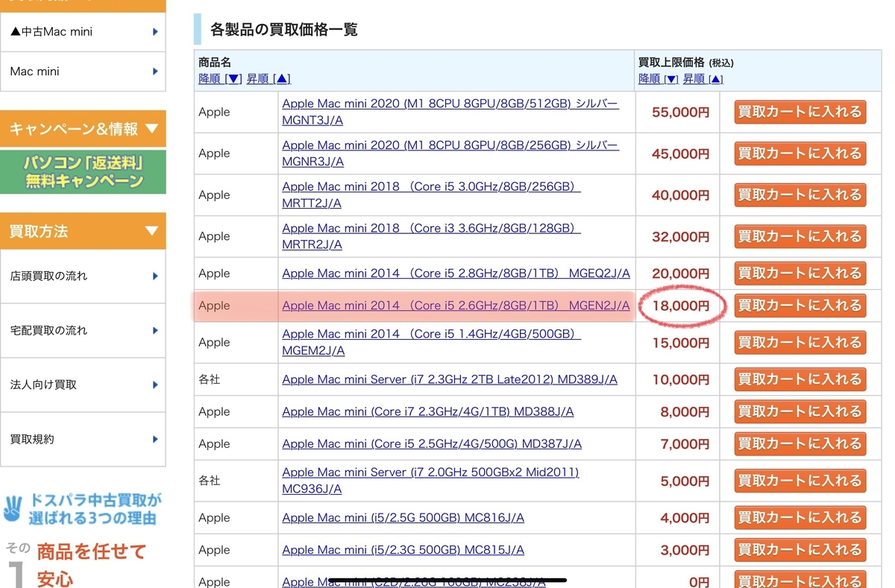Image resolution: width=895 pixels, height=588 pixels.
Task: Add the 4,000円 MC816J/A to 買取カート
Action: pyautogui.click(x=800, y=517)
